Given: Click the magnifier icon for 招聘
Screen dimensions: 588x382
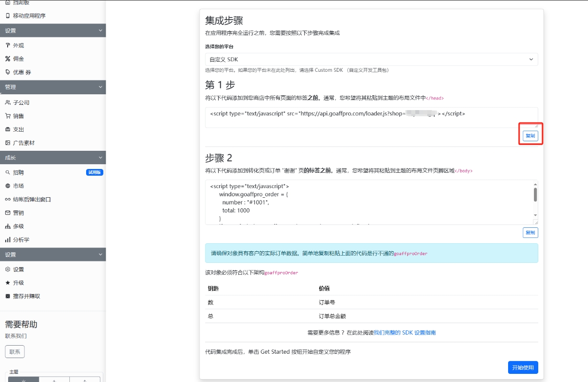Looking at the screenshot, I should pyautogui.click(x=8, y=173).
